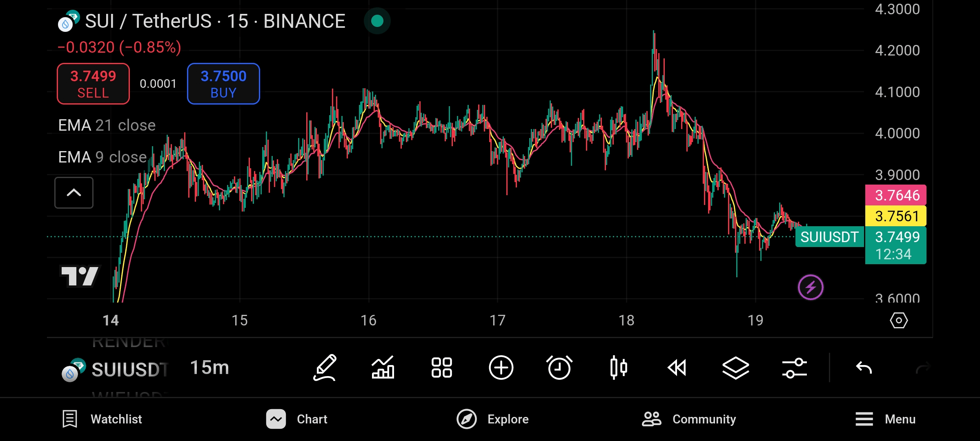The width and height of the screenshot is (980, 441).
Task: Switch to the Explore tab
Action: [492, 419]
